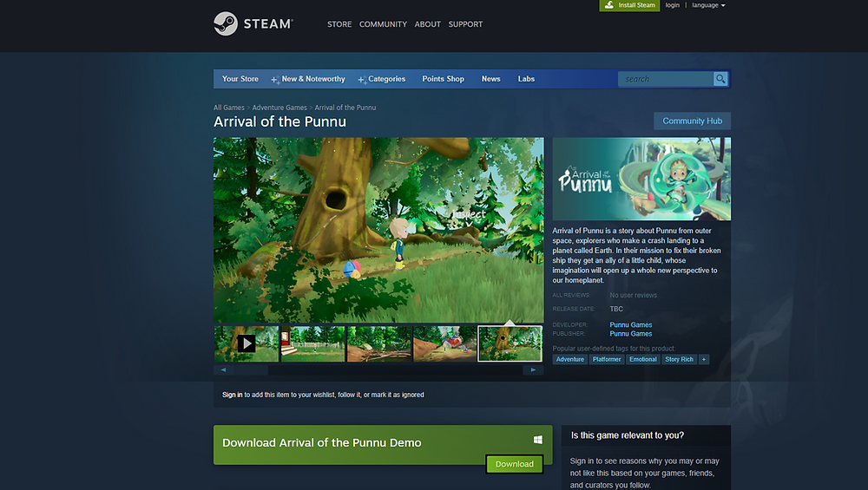The image size is (868, 490).
Task: Open the SUPPORT page
Action: click(465, 24)
